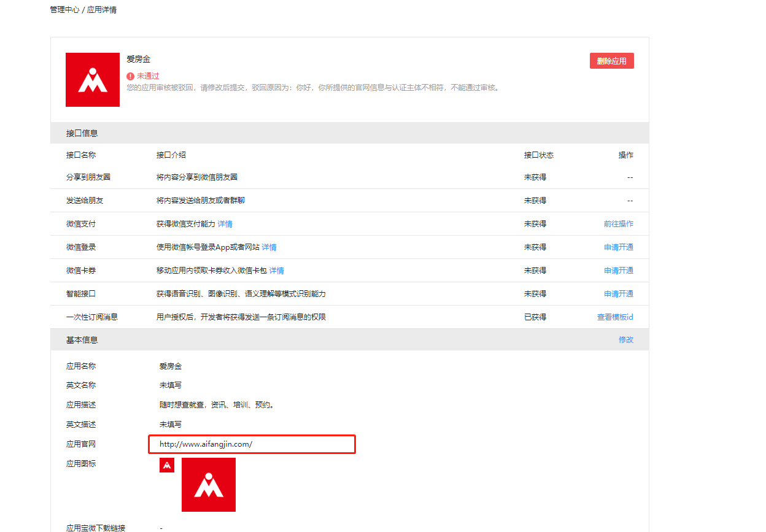Click the large app icon under 应用图标
The height and width of the screenshot is (532, 766).
tap(209, 485)
